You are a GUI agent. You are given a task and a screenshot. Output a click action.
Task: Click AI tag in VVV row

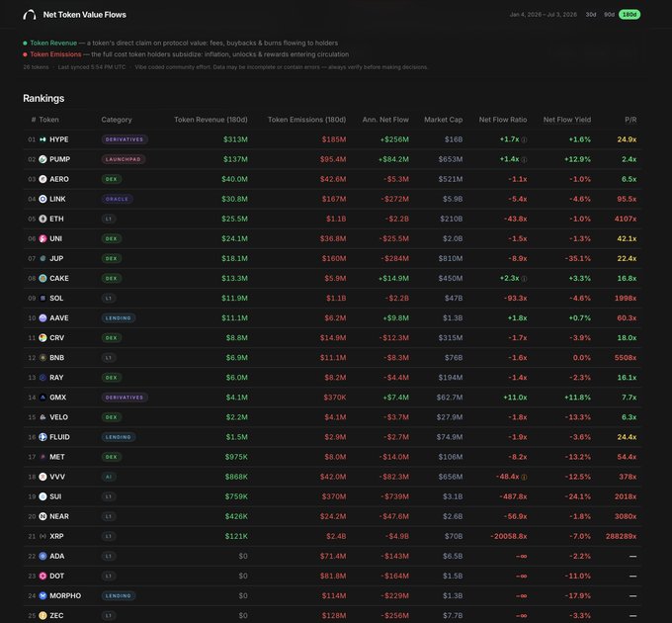click(109, 477)
